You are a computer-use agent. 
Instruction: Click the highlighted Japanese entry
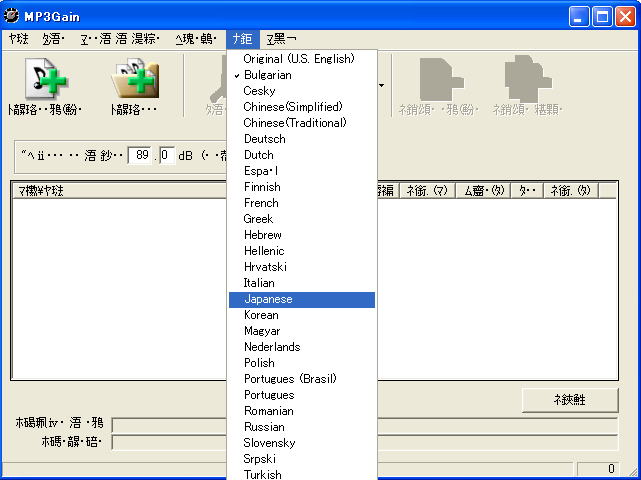302,299
